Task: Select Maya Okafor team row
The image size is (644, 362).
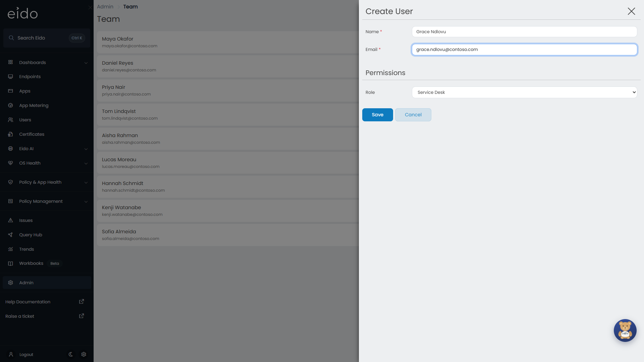Action: (228, 42)
